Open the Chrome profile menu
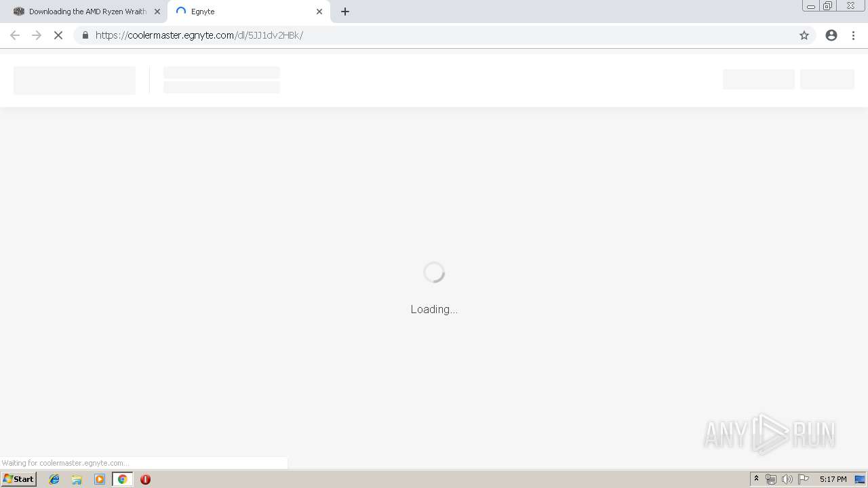Image resolution: width=868 pixels, height=488 pixels. pos(831,35)
